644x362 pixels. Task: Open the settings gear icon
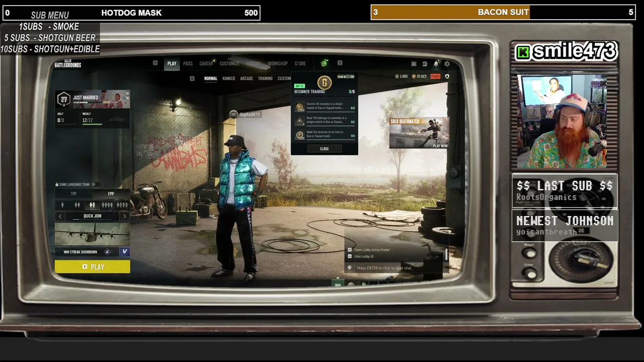[447, 64]
